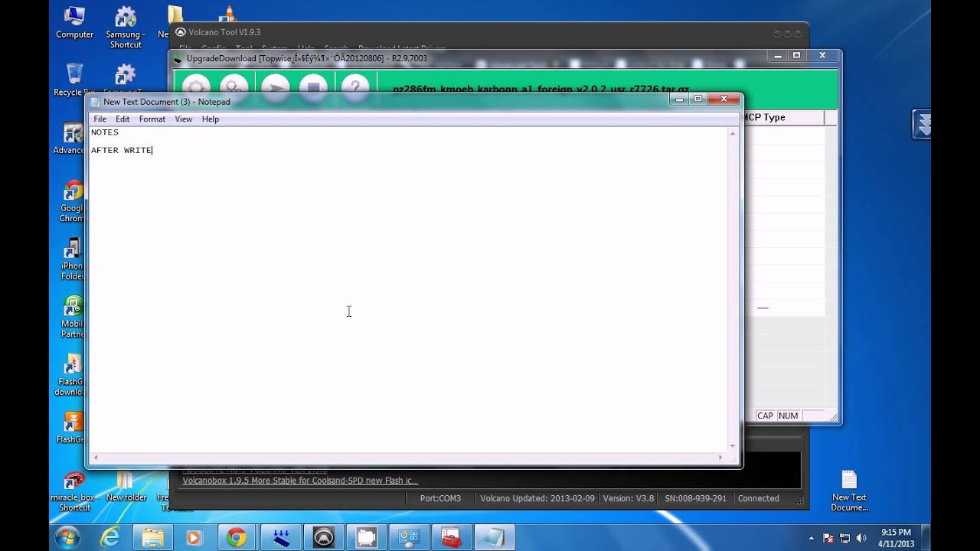Switch to Volcano Tool taskbar button

(323, 538)
